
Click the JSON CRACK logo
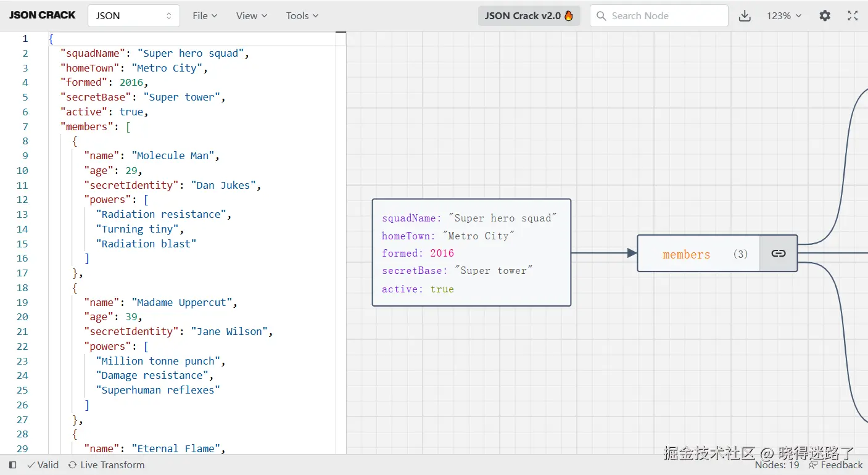(43, 15)
